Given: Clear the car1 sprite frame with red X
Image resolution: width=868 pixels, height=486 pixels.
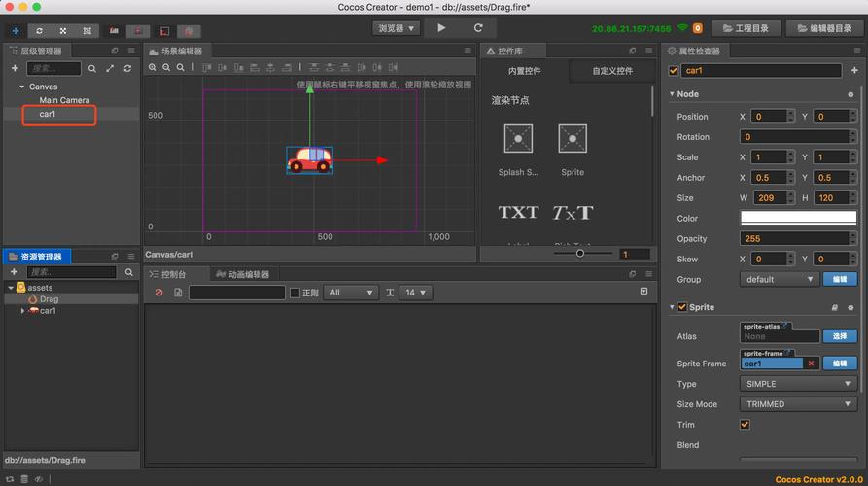Looking at the screenshot, I should click(x=811, y=364).
